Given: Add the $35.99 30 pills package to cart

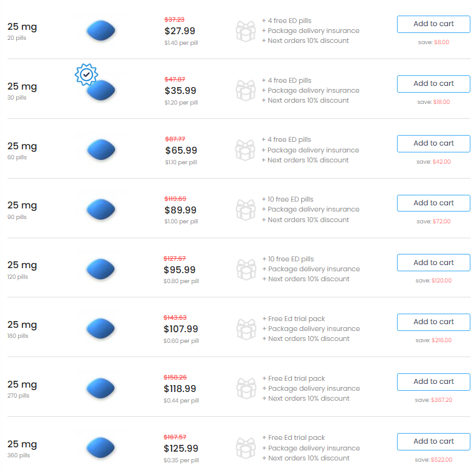Looking at the screenshot, I should point(433,84).
